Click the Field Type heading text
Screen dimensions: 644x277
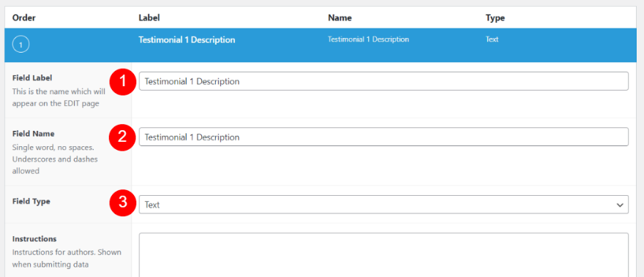pyautogui.click(x=31, y=202)
